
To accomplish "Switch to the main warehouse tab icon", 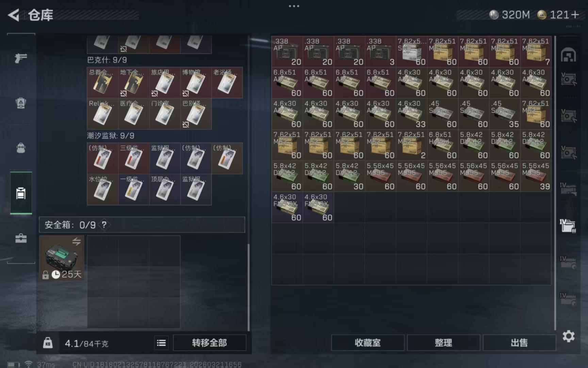I will (568, 55).
